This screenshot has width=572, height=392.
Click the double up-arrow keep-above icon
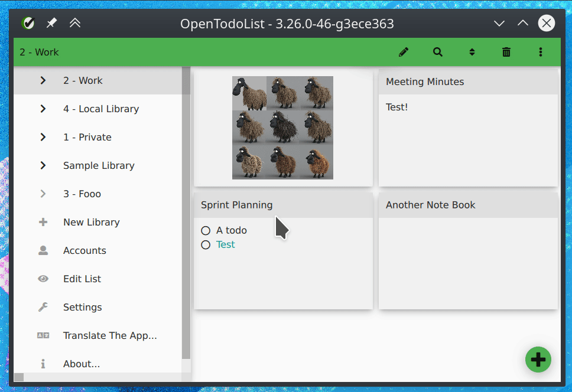(75, 23)
